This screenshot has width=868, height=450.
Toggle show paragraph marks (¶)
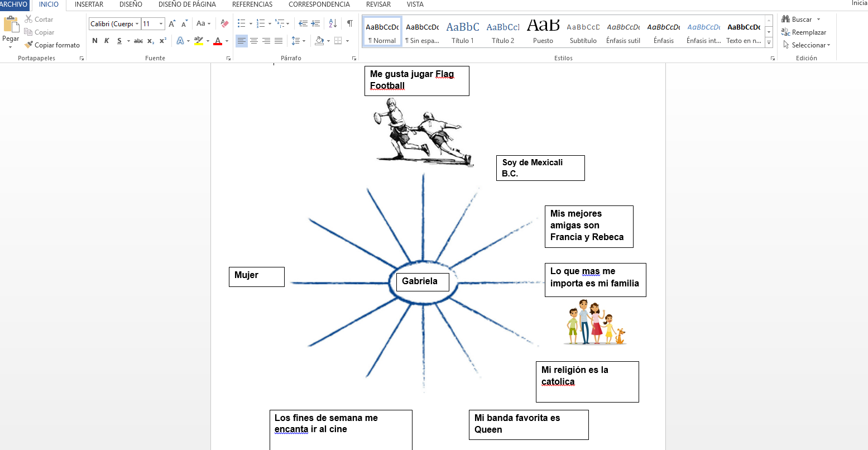349,23
